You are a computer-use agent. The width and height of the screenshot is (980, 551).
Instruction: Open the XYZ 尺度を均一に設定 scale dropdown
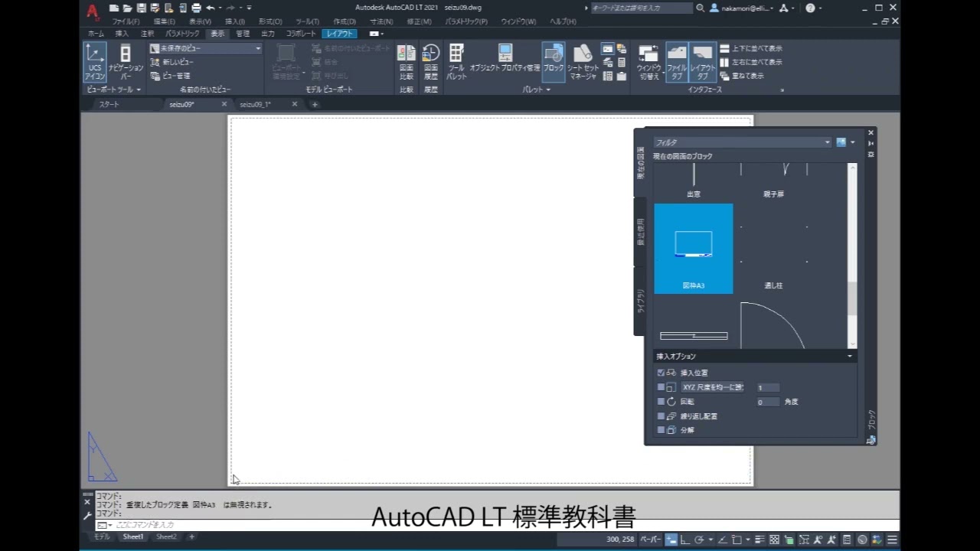713,387
